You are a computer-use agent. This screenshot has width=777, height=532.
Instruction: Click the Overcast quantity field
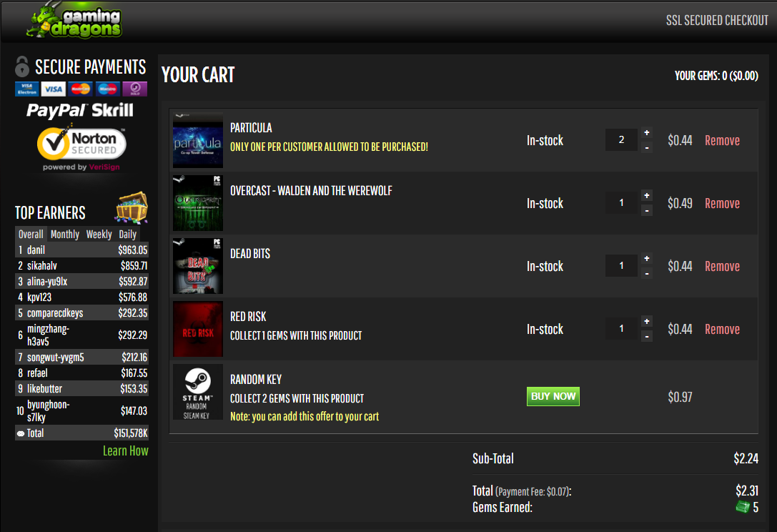tap(621, 203)
